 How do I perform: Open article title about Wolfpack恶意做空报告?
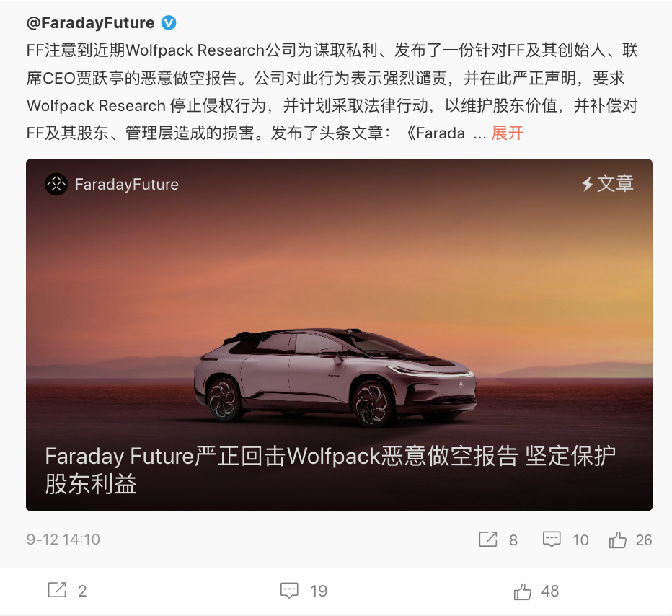pos(330,470)
